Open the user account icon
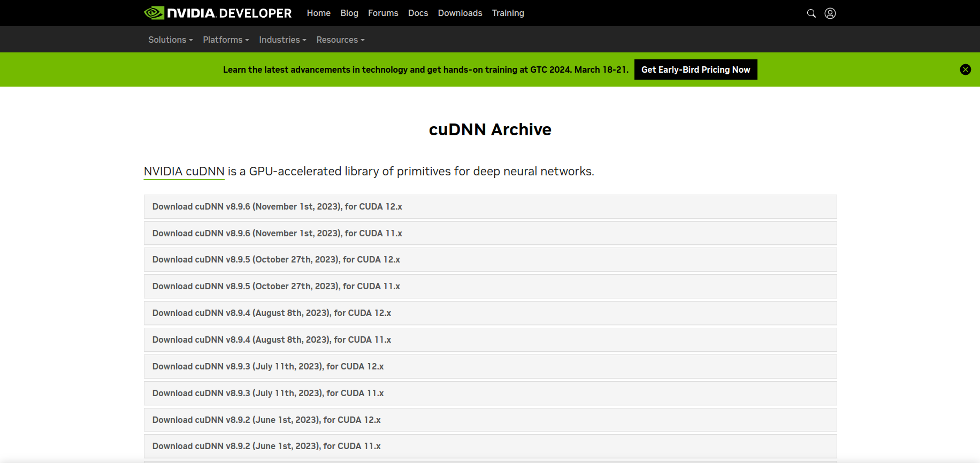 coord(830,13)
